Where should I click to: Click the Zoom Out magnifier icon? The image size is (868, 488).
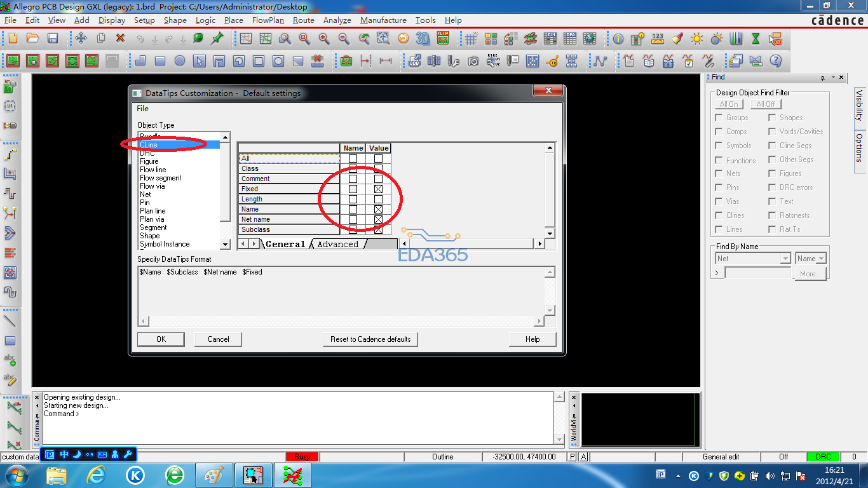click(344, 38)
